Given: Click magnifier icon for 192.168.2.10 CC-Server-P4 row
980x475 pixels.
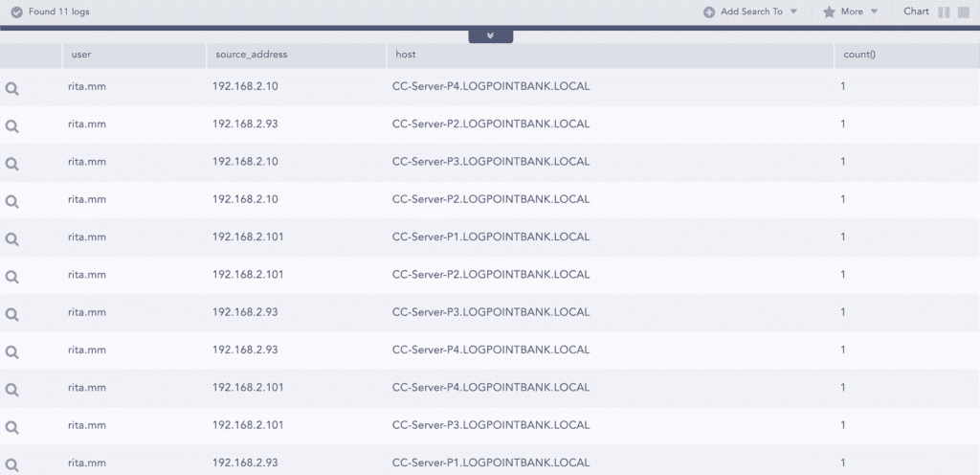Looking at the screenshot, I should [12, 88].
